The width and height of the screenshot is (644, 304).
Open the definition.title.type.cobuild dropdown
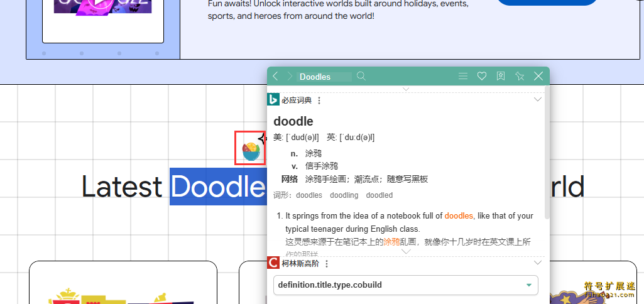coord(406,285)
